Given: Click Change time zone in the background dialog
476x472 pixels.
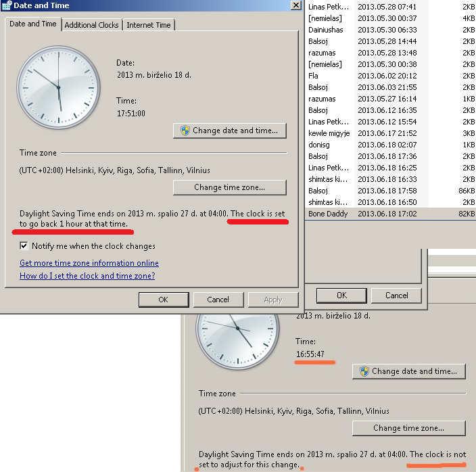Looking at the screenshot, I should 408,428.
